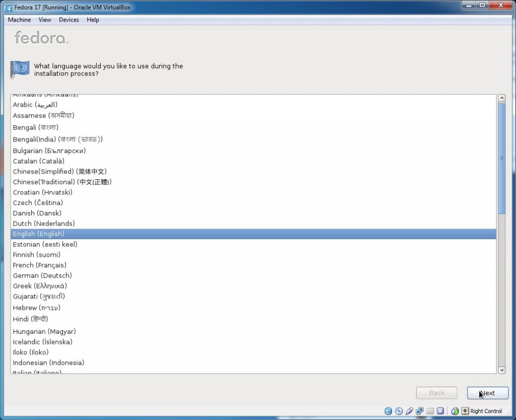Select the Bengali language row
This screenshot has height=420, width=516.
[253, 127]
